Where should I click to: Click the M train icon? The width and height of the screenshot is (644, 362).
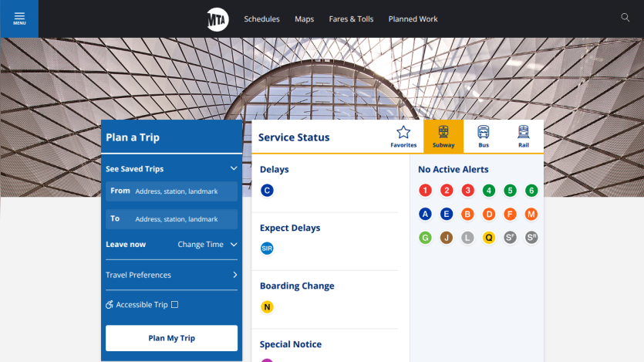pyautogui.click(x=531, y=214)
